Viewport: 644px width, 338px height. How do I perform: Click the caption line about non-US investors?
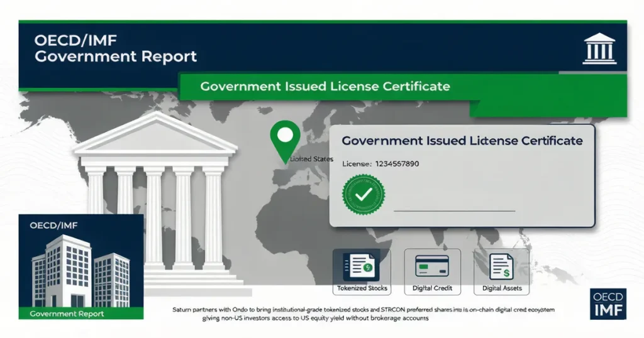[x=316, y=319]
